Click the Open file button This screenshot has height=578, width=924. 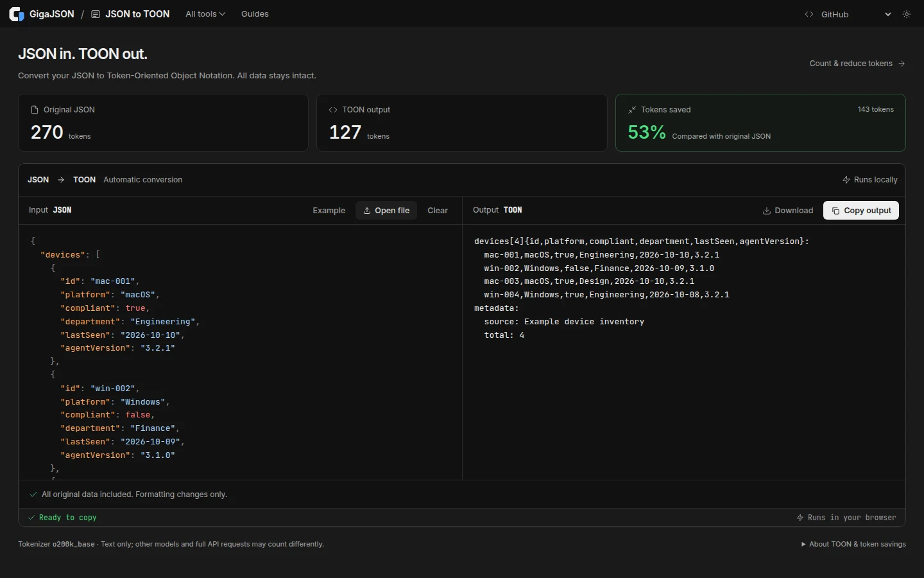click(x=386, y=211)
